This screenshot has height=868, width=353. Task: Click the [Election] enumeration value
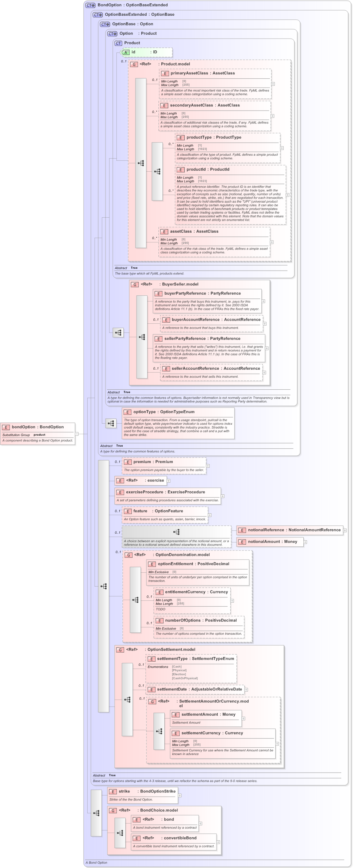(179, 674)
